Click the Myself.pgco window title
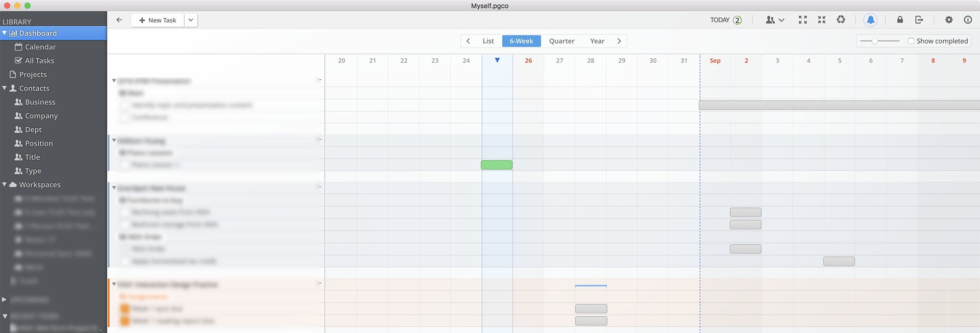Viewport: 980px width, 333px height. coord(490,6)
